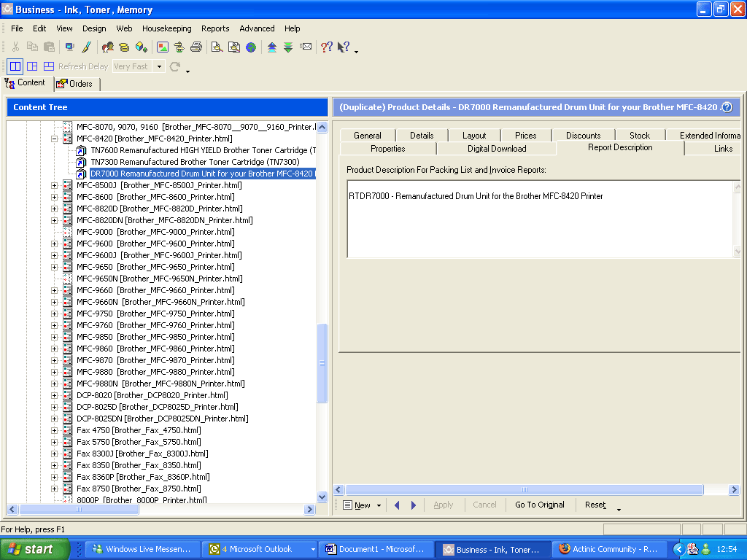Expand the MFC-8500J tree node

55,185
